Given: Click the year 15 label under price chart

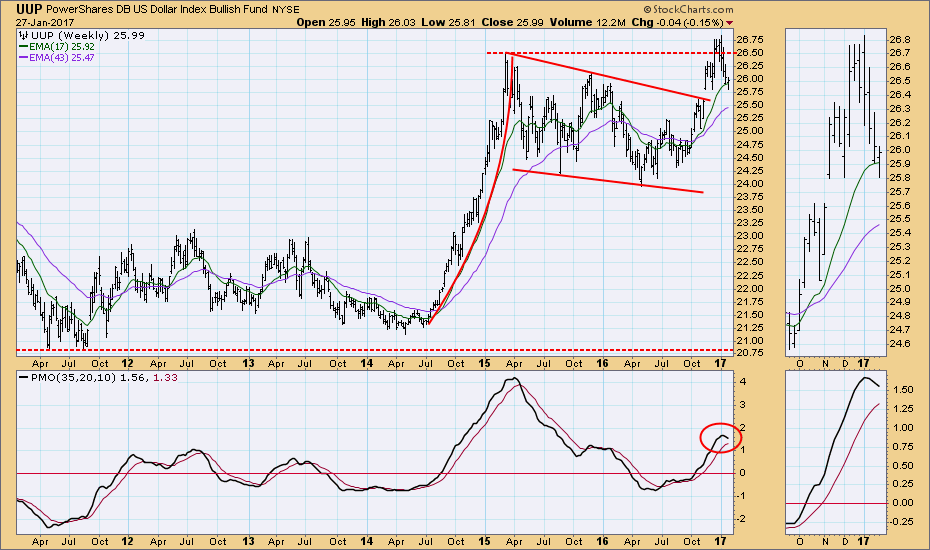Looking at the screenshot, I should (x=485, y=364).
